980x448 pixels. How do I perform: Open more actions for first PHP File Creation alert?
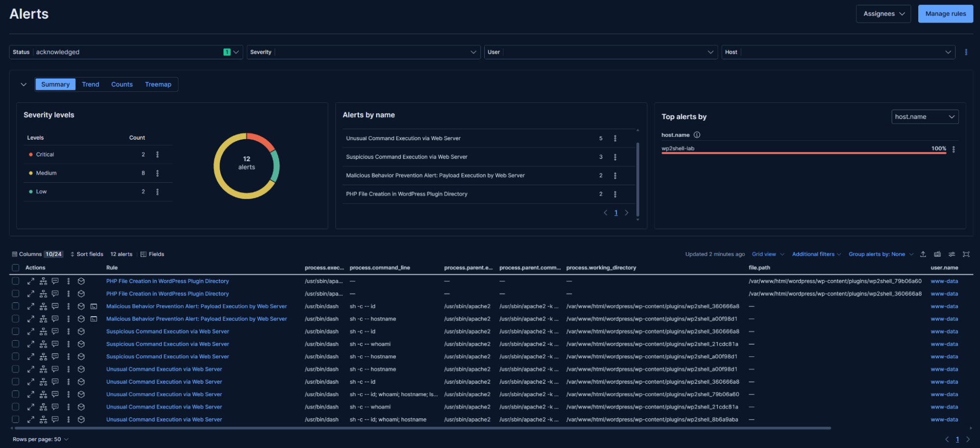tap(68, 281)
